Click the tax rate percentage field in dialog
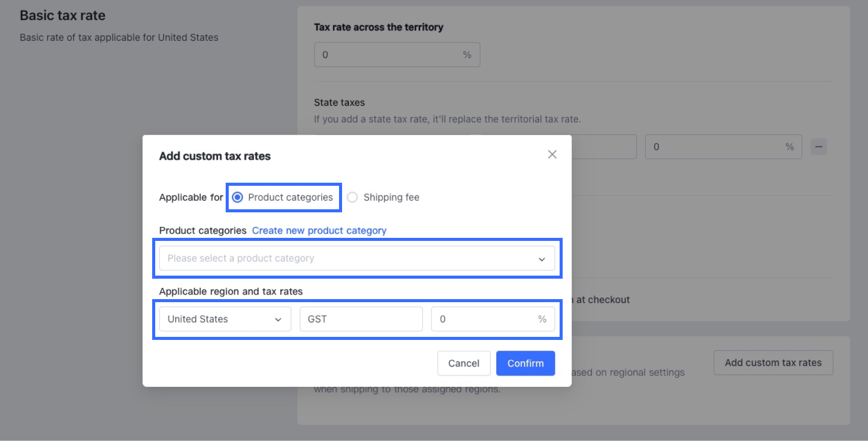Screen dimensions: 868x441 tap(493, 319)
